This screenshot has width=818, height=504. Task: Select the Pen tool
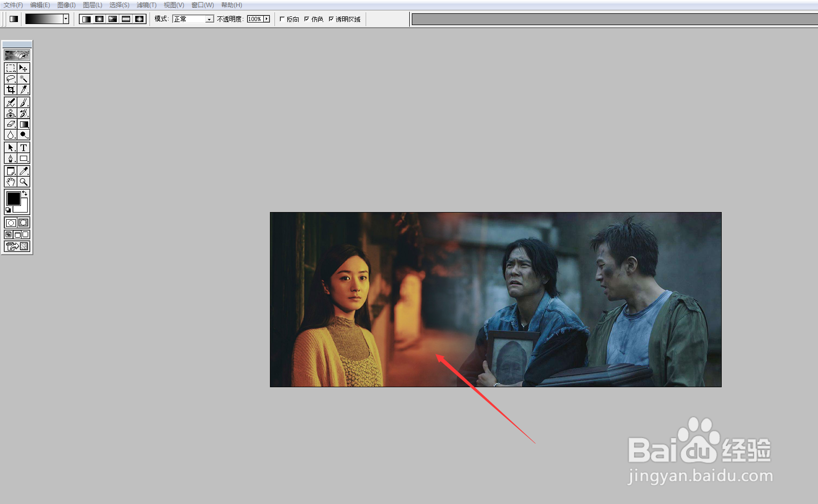coord(11,158)
